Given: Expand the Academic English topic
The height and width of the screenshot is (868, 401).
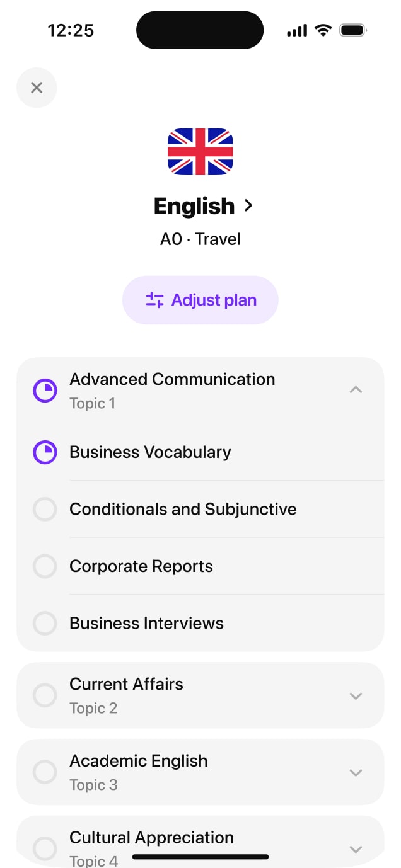Looking at the screenshot, I should 356,772.
